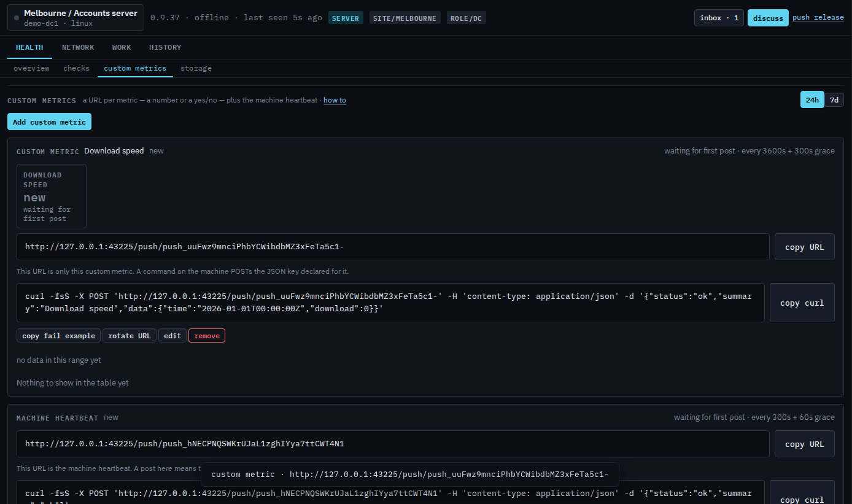The height and width of the screenshot is (504, 852).
Task: Click 'This URL is only this custom metric' note
Action: point(183,271)
